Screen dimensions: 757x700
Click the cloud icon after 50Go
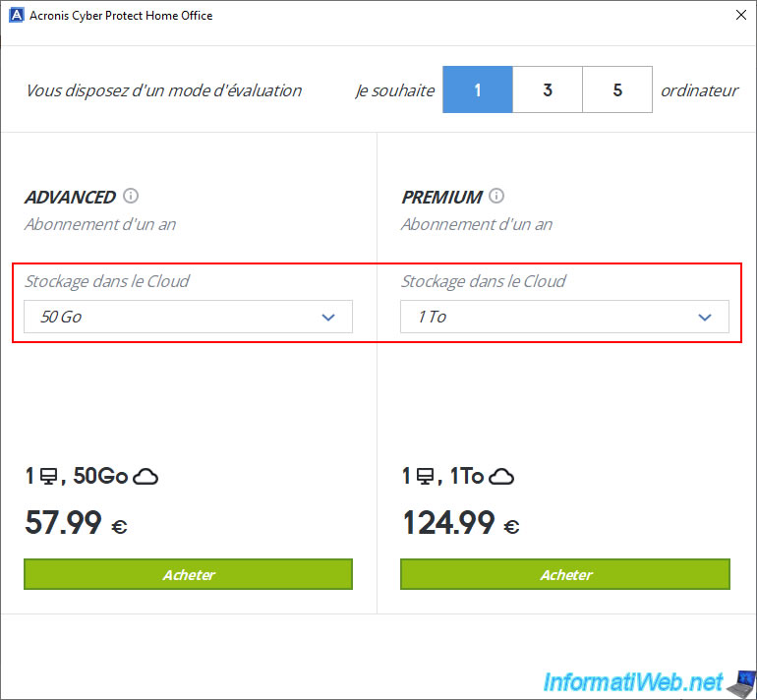point(146,477)
